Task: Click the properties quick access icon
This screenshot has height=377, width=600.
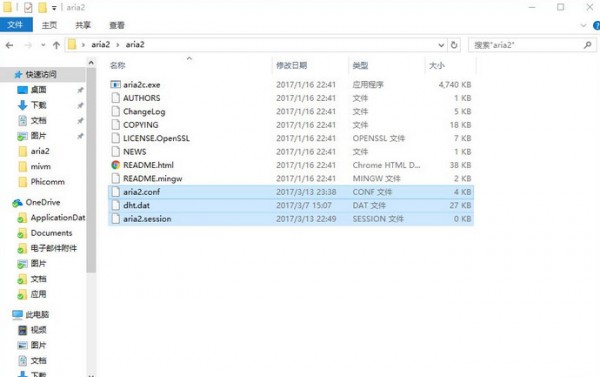Action: point(28,7)
